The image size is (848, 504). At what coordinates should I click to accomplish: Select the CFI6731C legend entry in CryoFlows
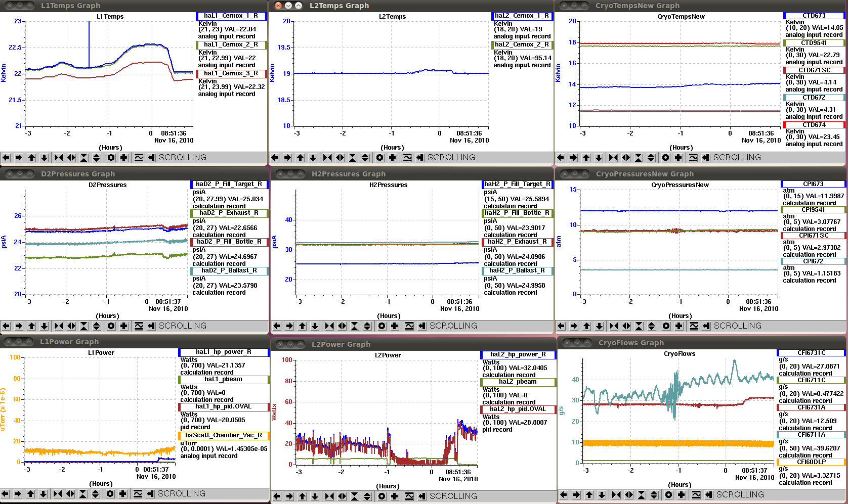point(812,353)
